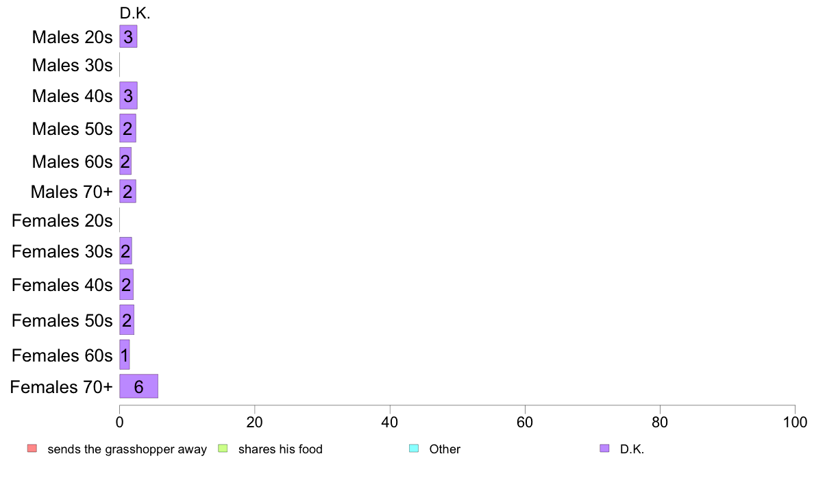Click the Males 50s bar
This screenshot has height=504, width=814.
pos(127,128)
